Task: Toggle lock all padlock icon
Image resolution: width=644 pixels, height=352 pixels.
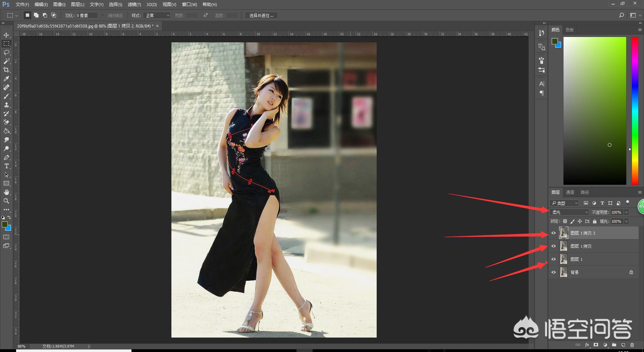Action: [x=595, y=221]
